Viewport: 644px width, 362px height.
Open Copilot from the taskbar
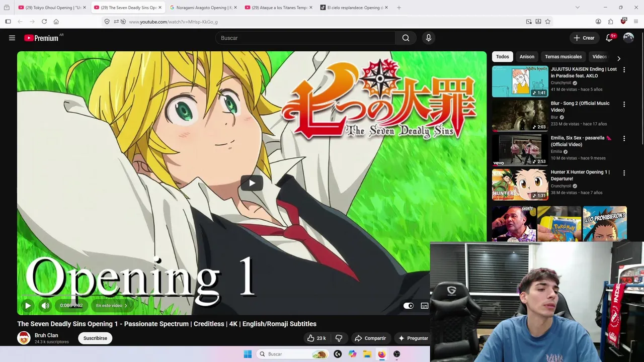click(352, 354)
